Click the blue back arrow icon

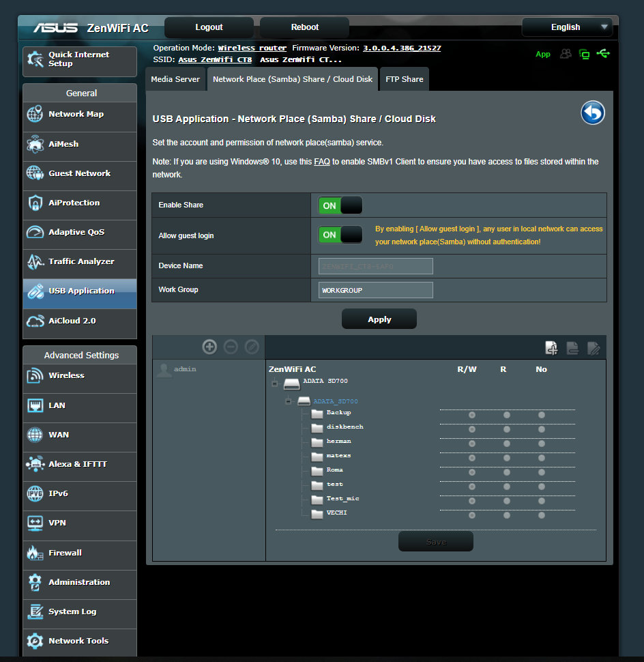pyautogui.click(x=593, y=113)
